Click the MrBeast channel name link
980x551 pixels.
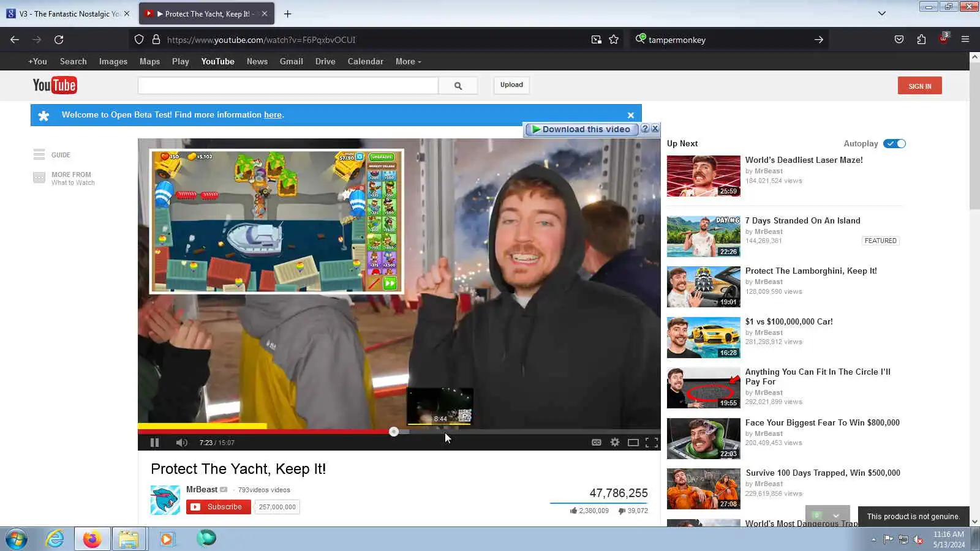coord(202,489)
